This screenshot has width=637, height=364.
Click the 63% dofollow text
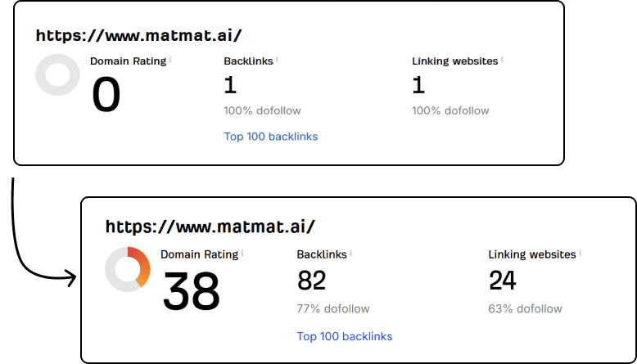(526, 309)
